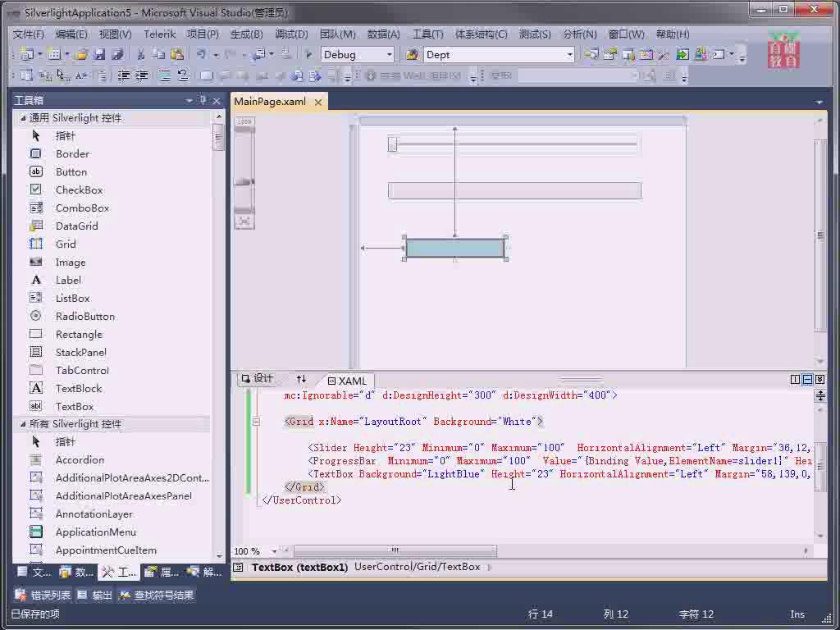Collapse the 所有 Silverlight 控件 group
This screenshot has width=840, height=630.
[22, 424]
